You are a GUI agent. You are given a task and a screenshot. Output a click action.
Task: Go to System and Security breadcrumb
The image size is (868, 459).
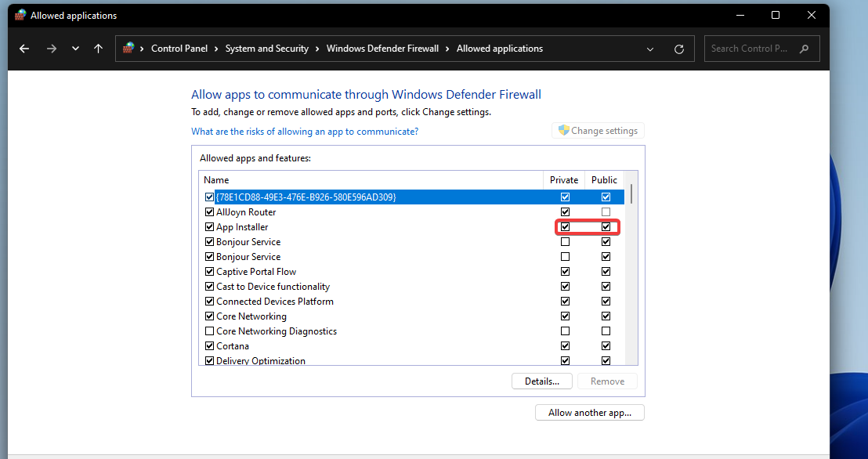266,48
